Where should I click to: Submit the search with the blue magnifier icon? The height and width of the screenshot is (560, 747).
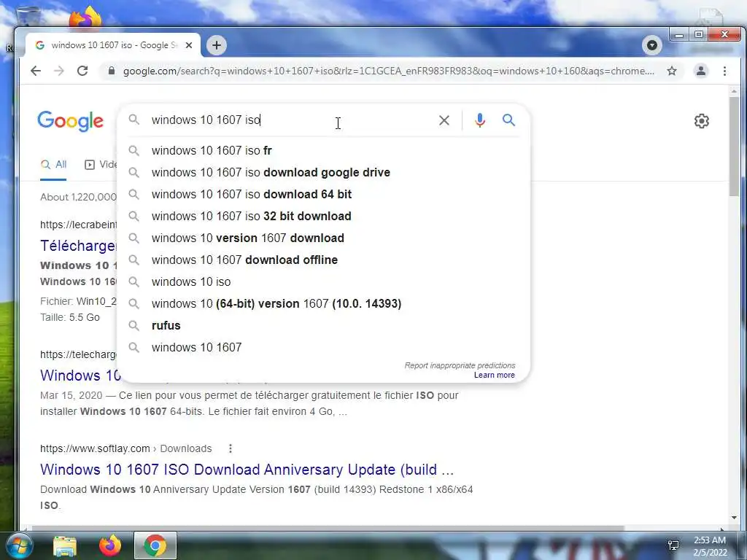coord(508,120)
